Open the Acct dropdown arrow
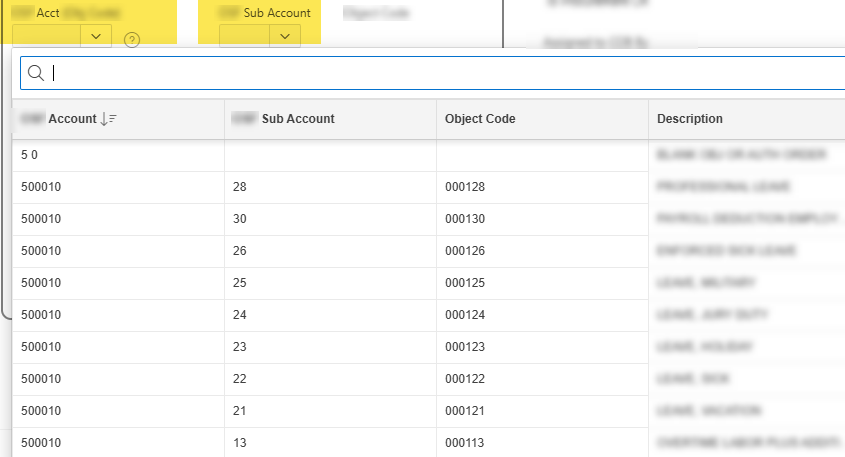The width and height of the screenshot is (845, 457). pyautogui.click(x=96, y=36)
